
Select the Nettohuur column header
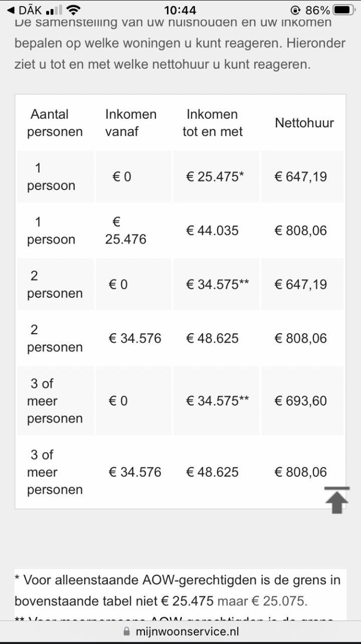coord(304,123)
